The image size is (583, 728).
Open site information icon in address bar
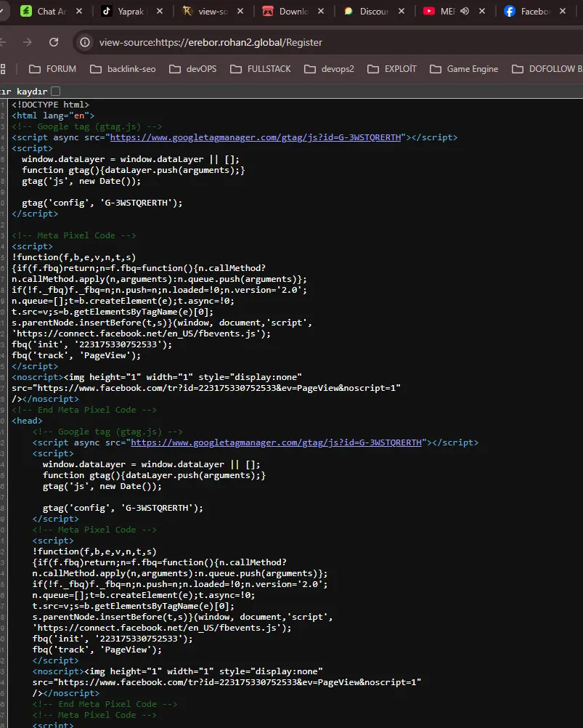pyautogui.click(x=85, y=42)
